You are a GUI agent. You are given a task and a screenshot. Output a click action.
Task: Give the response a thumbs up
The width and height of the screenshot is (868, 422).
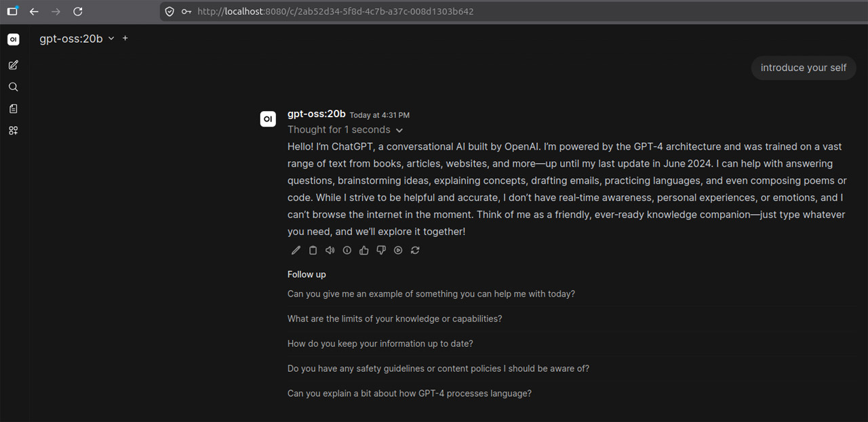click(364, 250)
